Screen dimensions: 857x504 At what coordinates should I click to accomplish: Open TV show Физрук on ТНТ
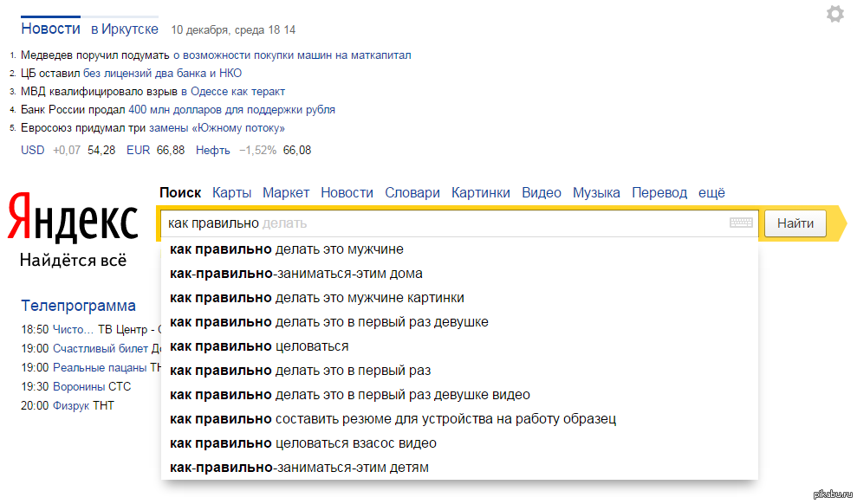(71, 406)
